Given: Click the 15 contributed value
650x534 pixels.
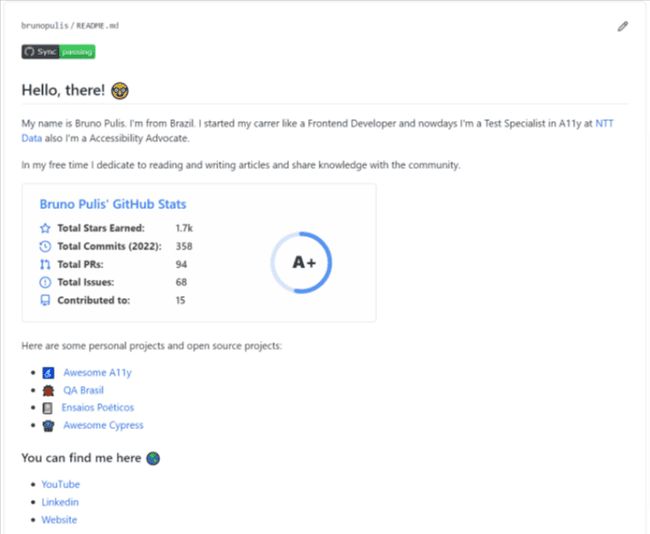Looking at the screenshot, I should 180,300.
